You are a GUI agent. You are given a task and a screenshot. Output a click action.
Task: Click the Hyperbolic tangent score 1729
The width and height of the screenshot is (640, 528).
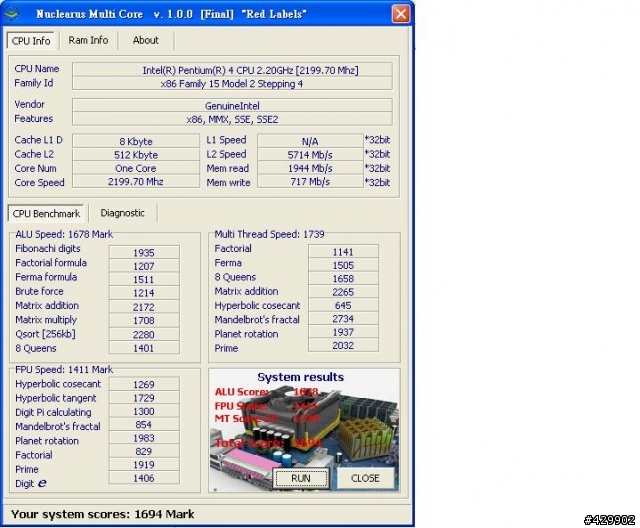[144, 397]
